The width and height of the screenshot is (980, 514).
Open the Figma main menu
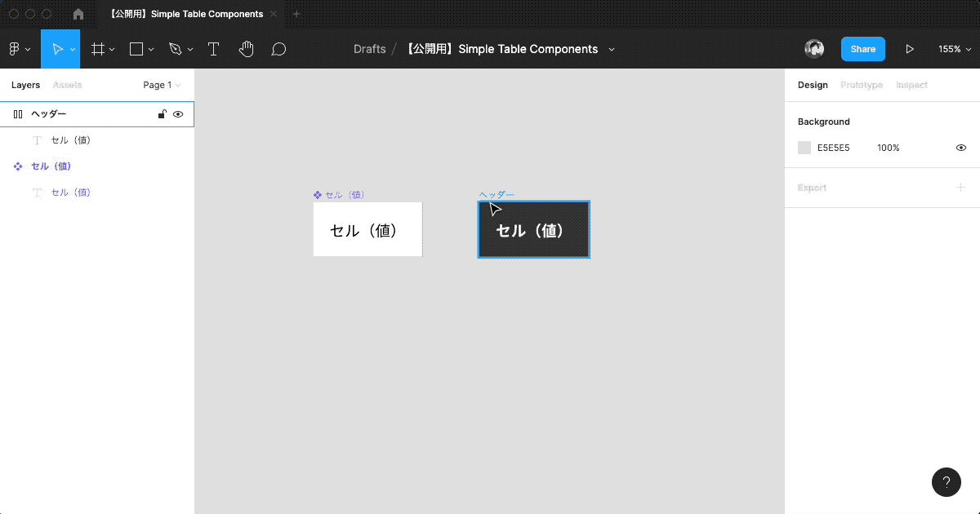coord(16,49)
